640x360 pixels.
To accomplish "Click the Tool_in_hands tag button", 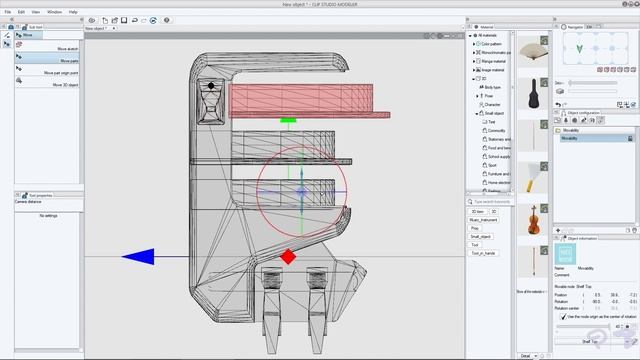I will pyautogui.click(x=483, y=253).
